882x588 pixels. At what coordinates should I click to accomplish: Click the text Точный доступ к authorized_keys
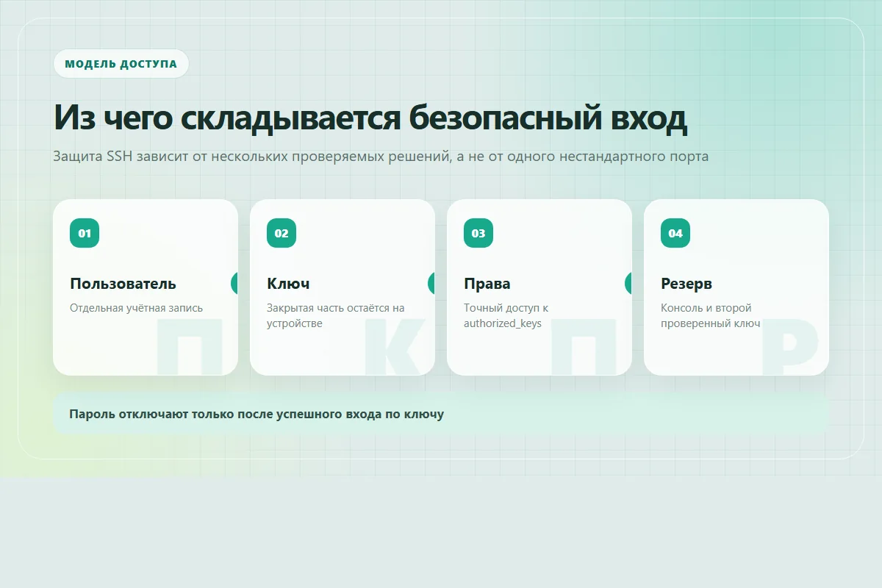point(506,315)
